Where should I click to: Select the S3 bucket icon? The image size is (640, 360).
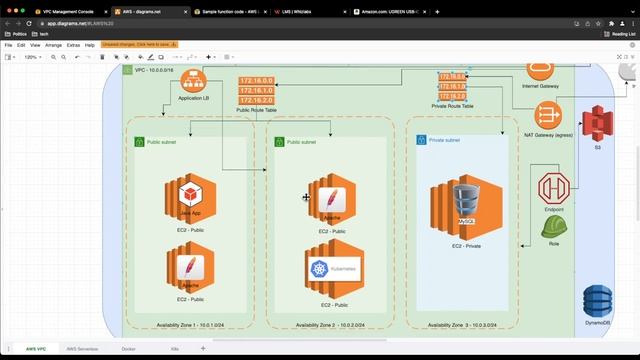coord(598,123)
